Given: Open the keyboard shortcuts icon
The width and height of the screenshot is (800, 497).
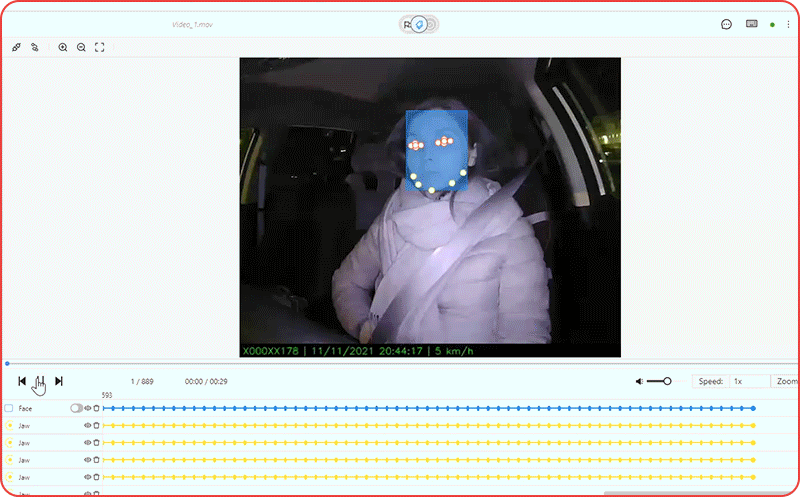Looking at the screenshot, I should (751, 24).
